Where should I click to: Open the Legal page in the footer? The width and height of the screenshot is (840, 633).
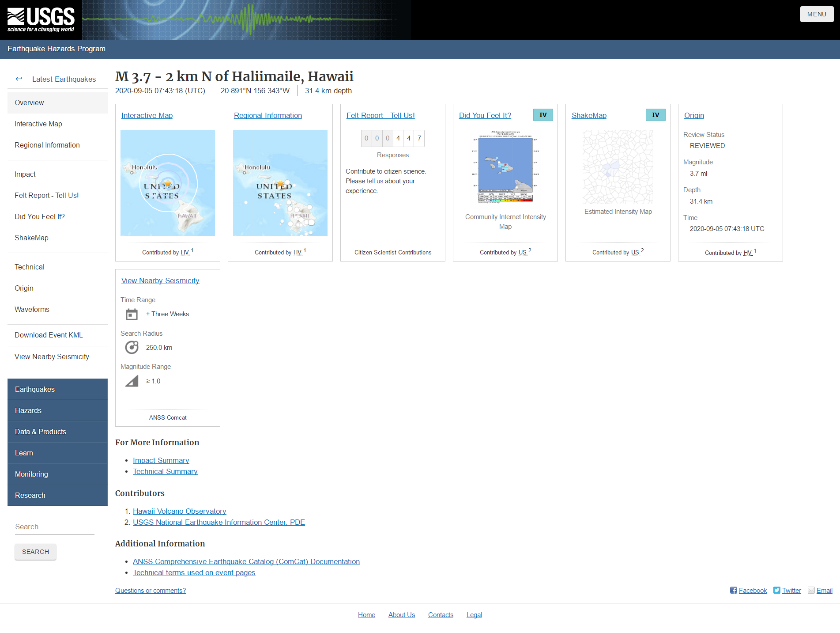point(474,614)
